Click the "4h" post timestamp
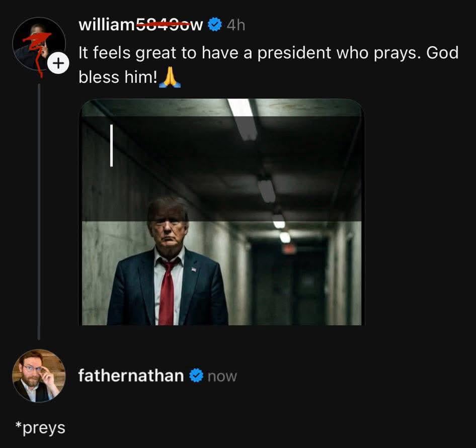The width and height of the screenshot is (476, 448). point(235,25)
